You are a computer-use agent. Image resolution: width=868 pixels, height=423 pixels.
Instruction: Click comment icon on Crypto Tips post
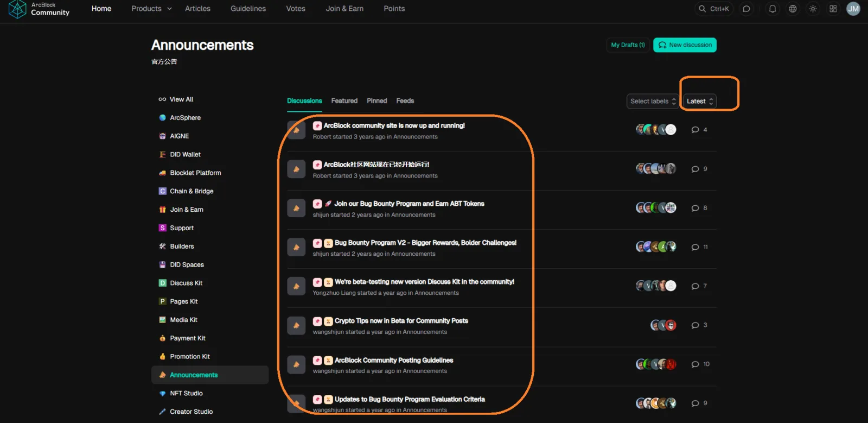click(695, 325)
